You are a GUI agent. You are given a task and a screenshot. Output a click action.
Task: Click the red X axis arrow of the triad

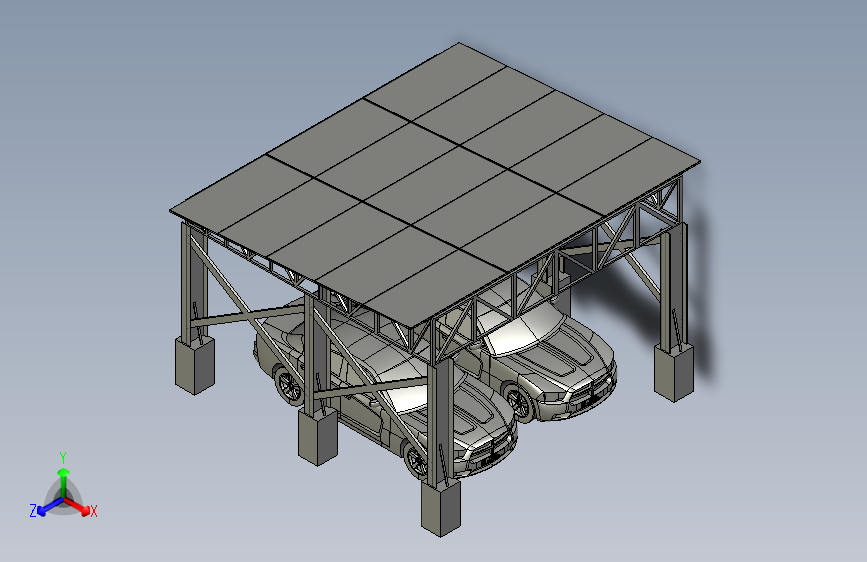77,506
